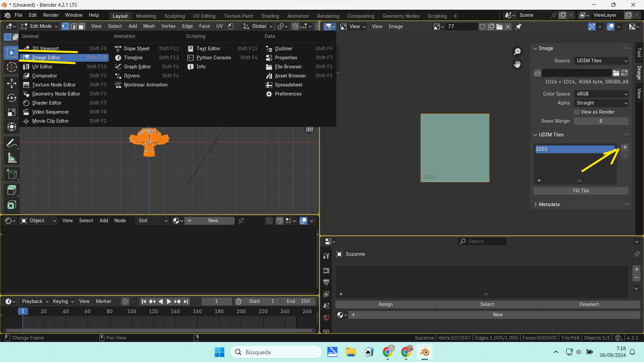The image size is (644, 362).
Task: Select the Annotate pencil tool
Action: point(12,143)
